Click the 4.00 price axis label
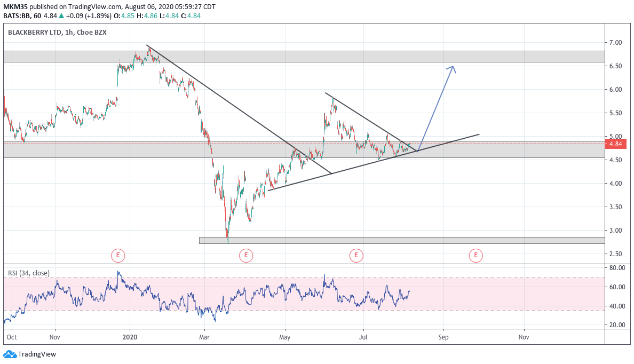This screenshot has width=634, height=364. point(615,183)
